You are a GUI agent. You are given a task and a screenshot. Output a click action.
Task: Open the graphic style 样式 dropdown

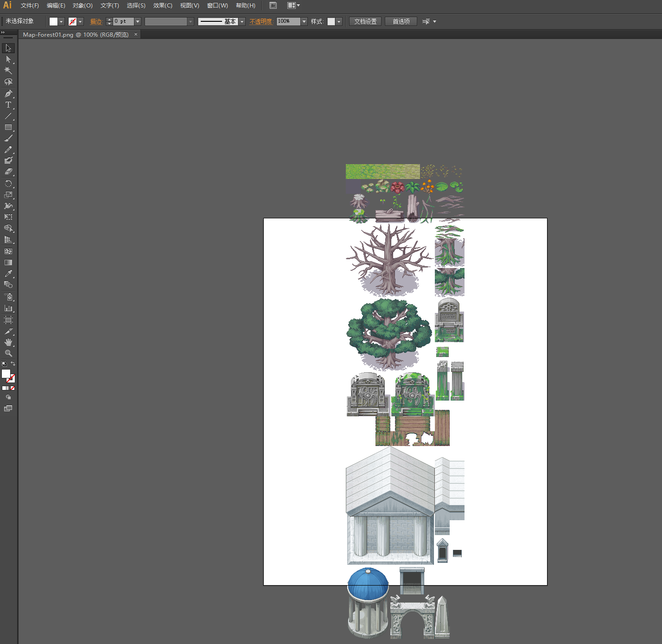click(x=339, y=22)
